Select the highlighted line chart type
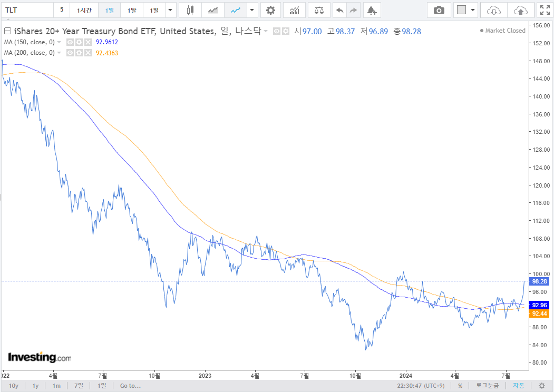 pos(235,10)
